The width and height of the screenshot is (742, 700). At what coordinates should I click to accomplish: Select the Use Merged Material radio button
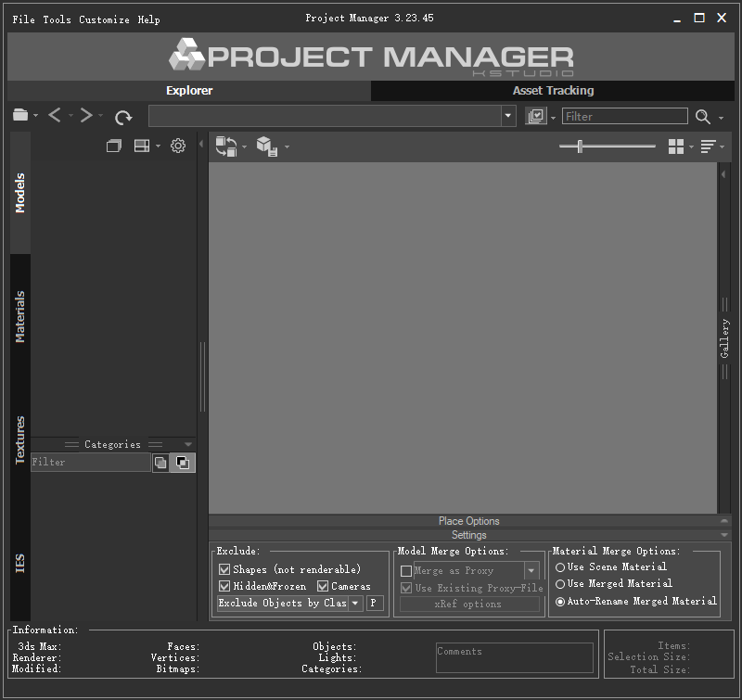coord(560,584)
